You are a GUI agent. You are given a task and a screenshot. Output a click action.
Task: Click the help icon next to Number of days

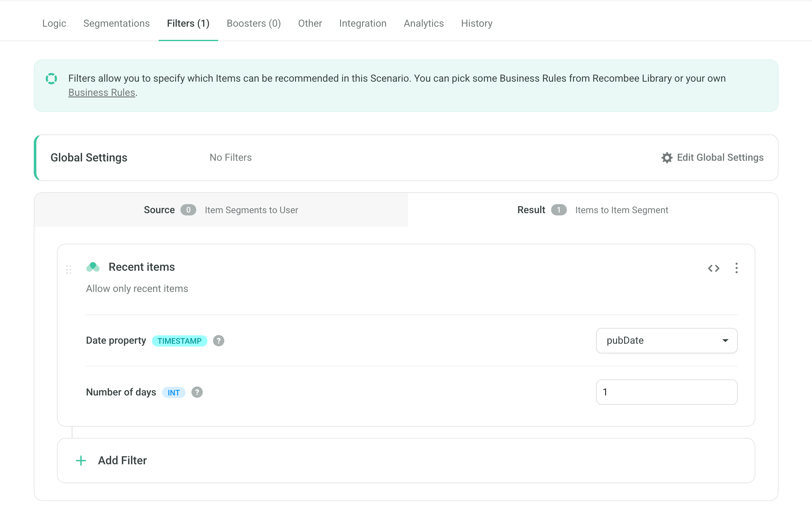click(x=197, y=392)
